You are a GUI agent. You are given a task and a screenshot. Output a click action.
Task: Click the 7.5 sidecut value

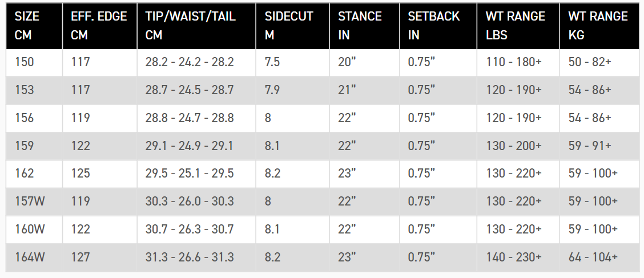coord(272,62)
